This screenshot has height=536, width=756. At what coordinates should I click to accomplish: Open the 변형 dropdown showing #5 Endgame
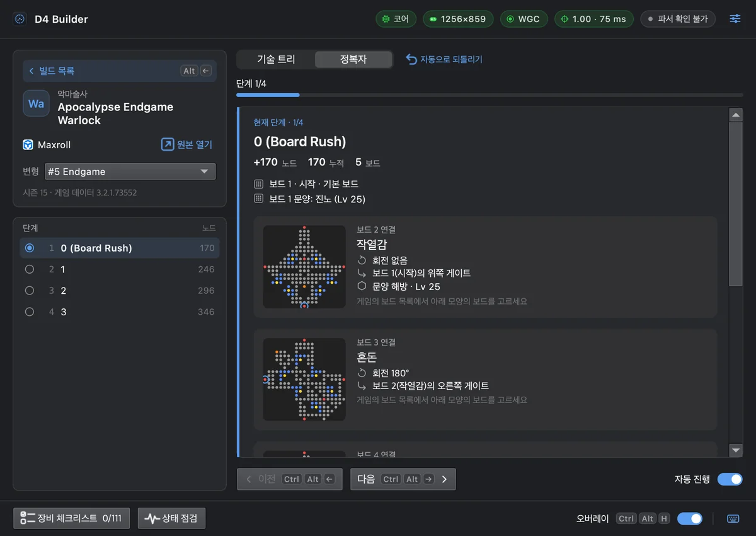(130, 172)
